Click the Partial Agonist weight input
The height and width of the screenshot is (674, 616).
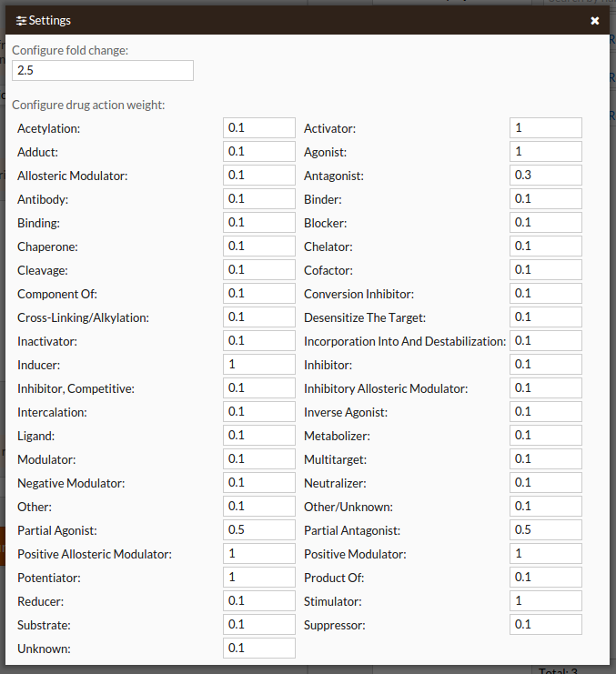click(259, 530)
